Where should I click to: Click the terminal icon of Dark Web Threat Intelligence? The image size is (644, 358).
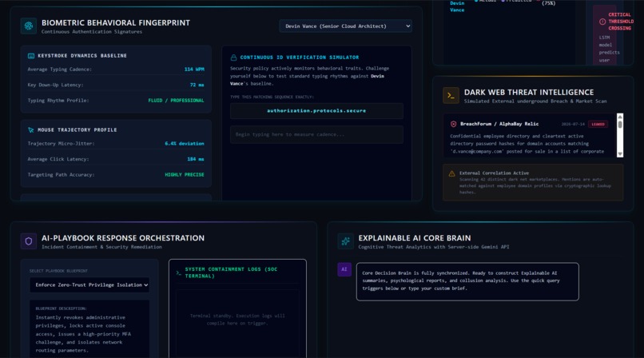[x=451, y=96]
